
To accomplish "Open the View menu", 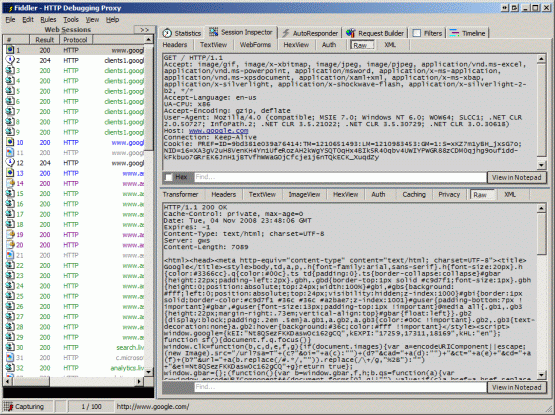I will [92, 20].
